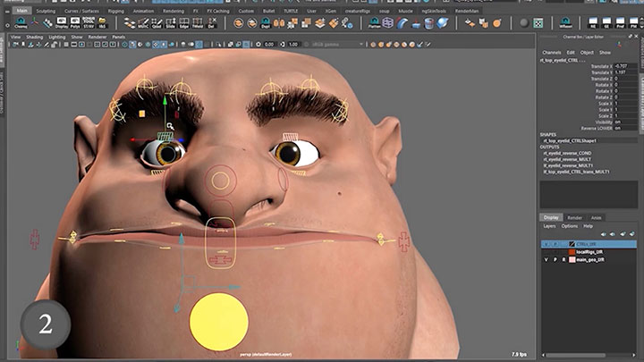The height and width of the screenshot is (362, 644).
Task: Open the viewport color space dropdown
Action: 337,45
